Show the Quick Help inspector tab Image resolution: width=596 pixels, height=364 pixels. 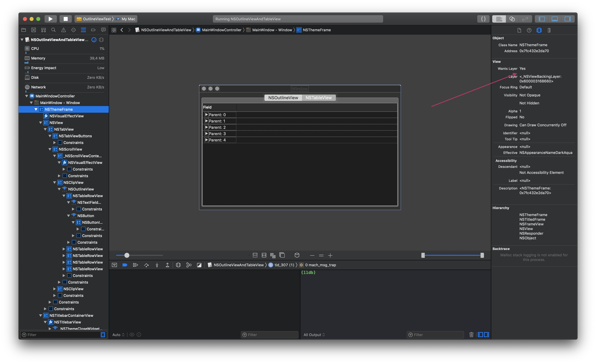pyautogui.click(x=529, y=30)
